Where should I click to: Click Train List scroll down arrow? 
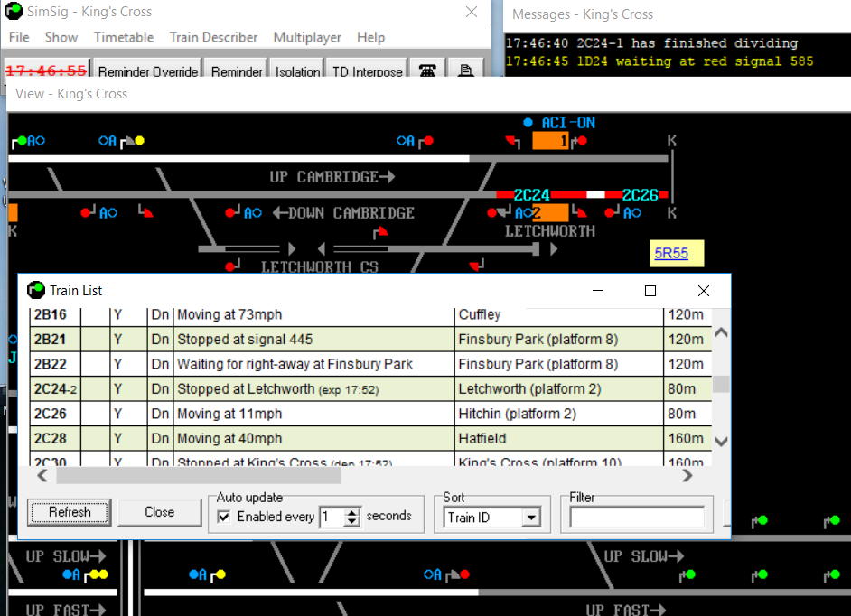(721, 442)
